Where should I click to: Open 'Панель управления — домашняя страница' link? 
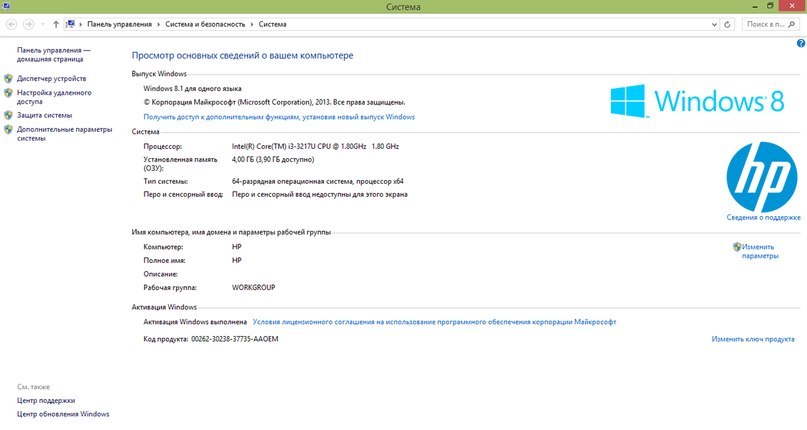click(54, 55)
